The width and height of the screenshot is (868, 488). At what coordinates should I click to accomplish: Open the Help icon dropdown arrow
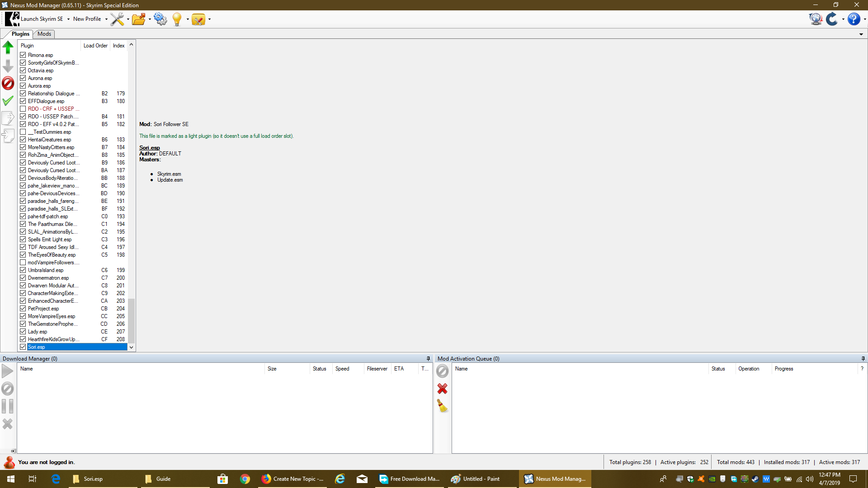864,19
